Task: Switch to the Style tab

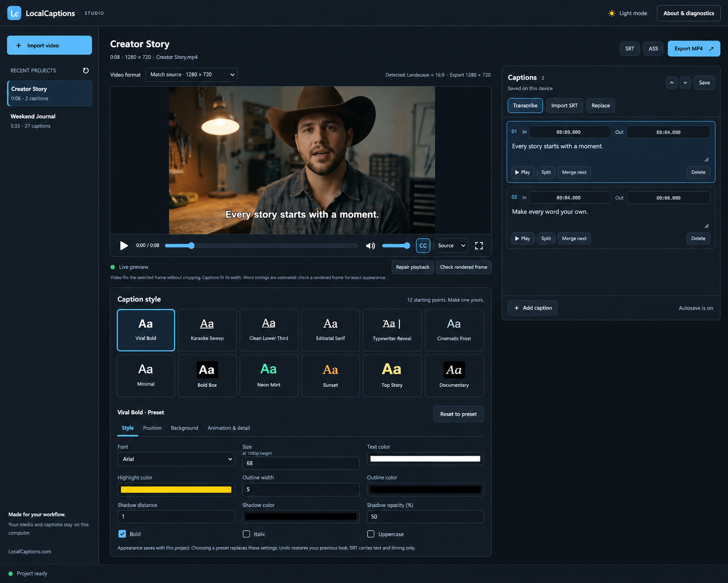Action: [128, 428]
